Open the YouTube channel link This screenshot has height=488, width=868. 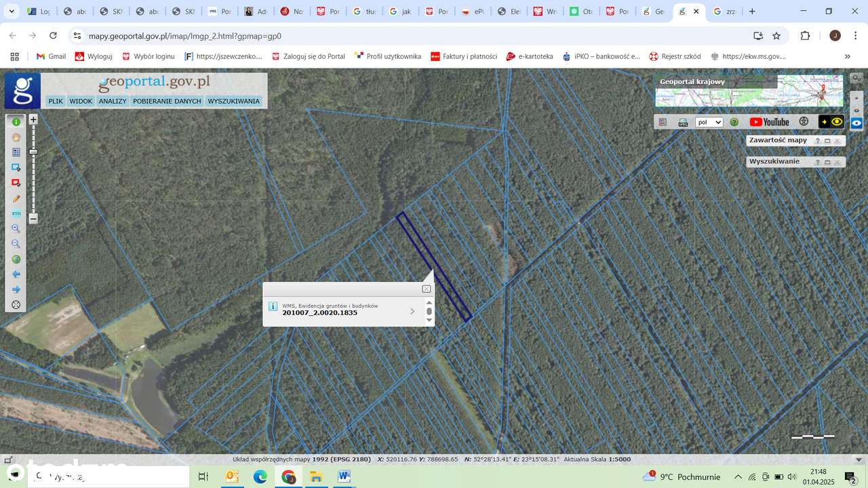[769, 122]
